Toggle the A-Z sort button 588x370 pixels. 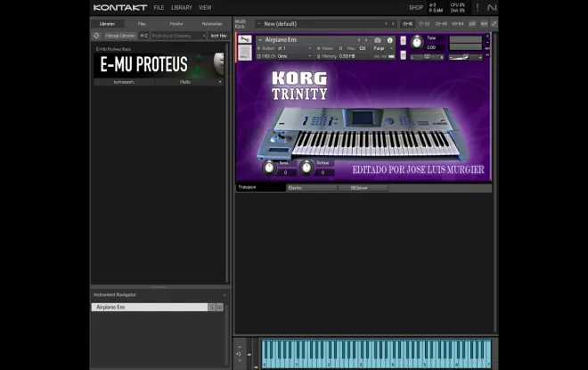144,36
